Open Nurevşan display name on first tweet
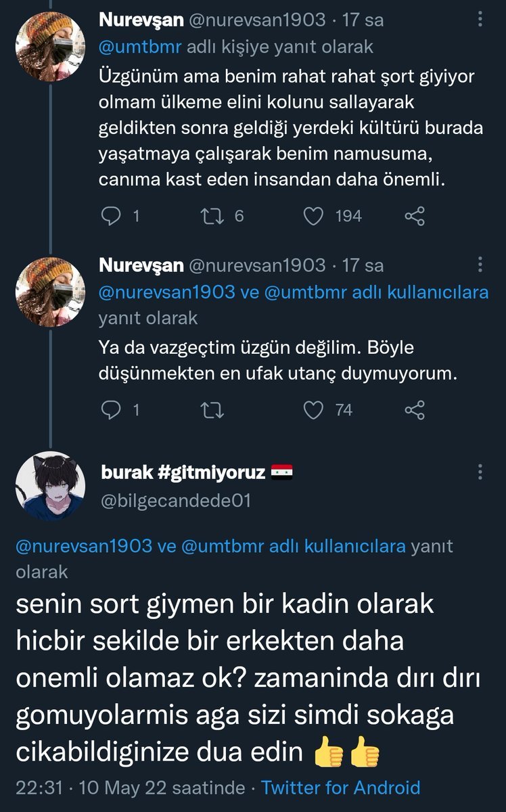 (x=141, y=20)
